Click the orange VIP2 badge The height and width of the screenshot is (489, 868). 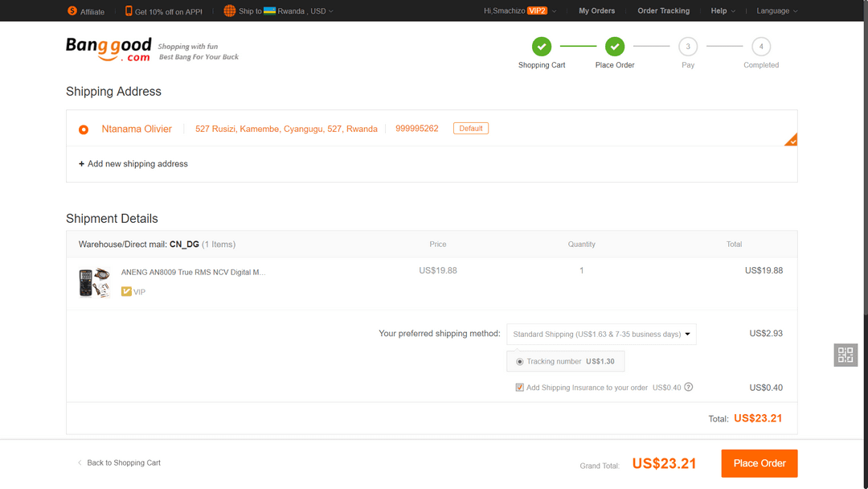[535, 10]
